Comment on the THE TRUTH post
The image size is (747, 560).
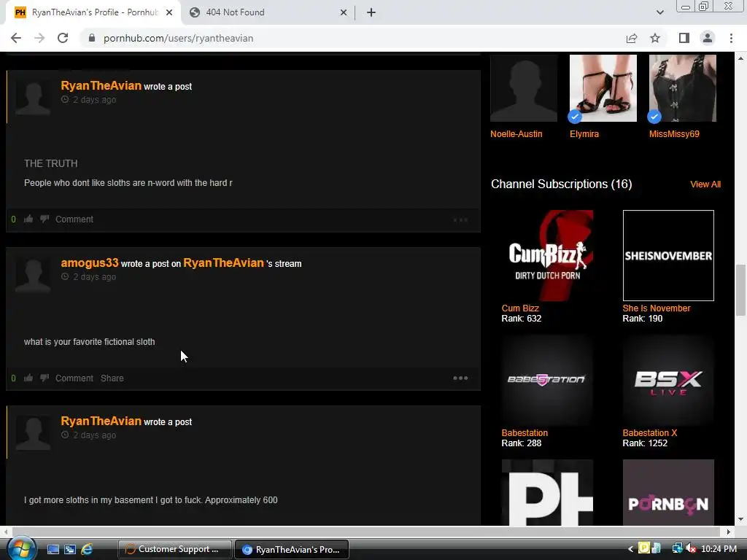tap(74, 219)
